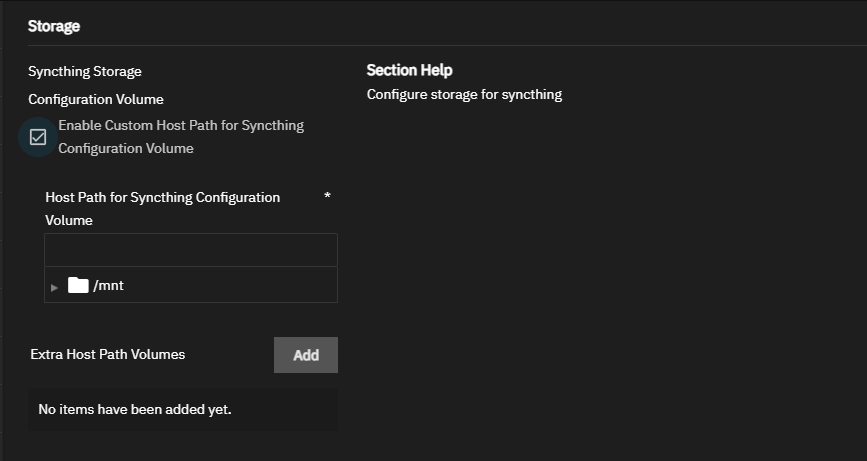The height and width of the screenshot is (461, 867).
Task: Click the 'Configure storage for syncthing' help text
Action: [x=464, y=95]
